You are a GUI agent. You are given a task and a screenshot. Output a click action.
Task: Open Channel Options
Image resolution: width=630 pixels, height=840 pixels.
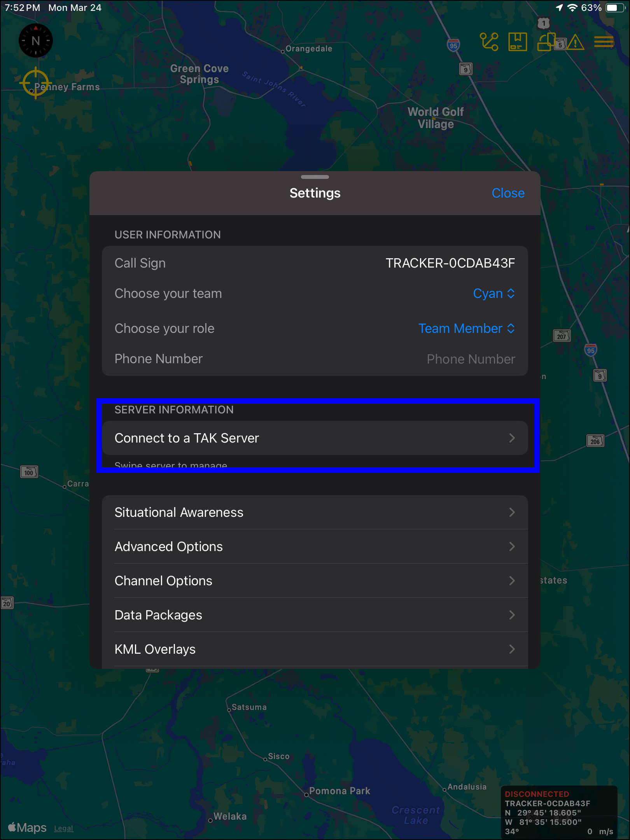(x=315, y=581)
